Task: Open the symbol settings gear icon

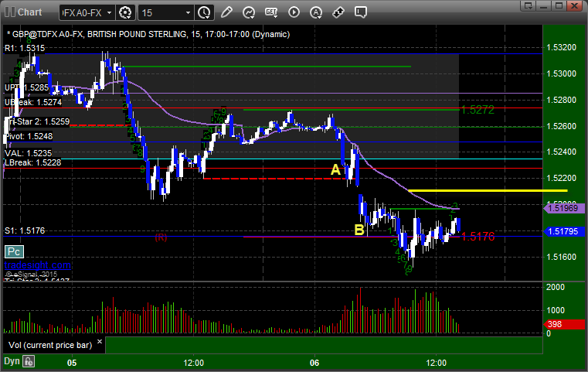Action: (125, 13)
